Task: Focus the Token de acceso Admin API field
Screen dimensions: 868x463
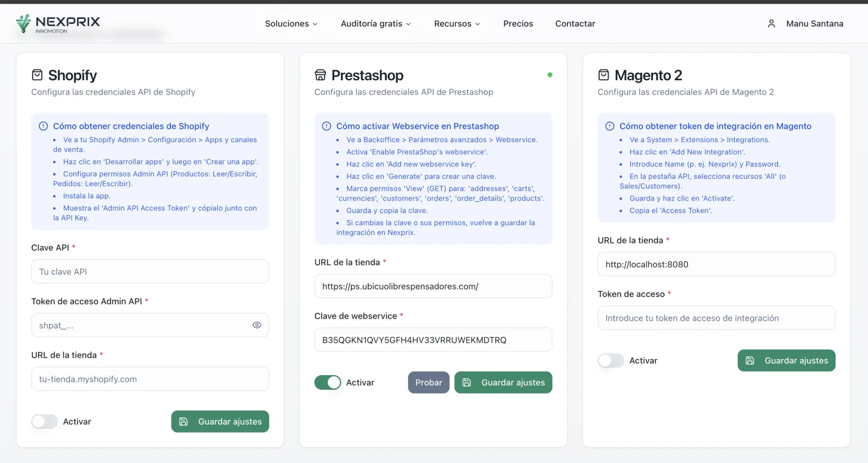Action: 150,325
